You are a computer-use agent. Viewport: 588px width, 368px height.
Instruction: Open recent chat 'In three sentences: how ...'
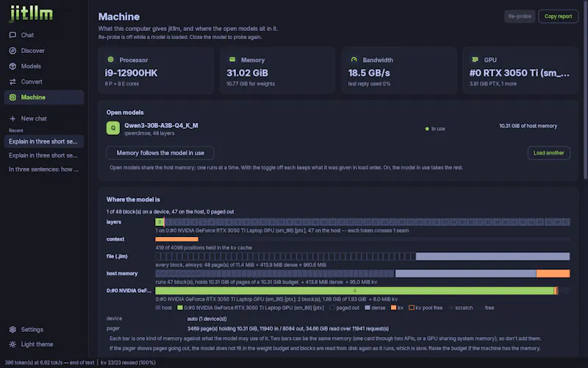point(44,169)
